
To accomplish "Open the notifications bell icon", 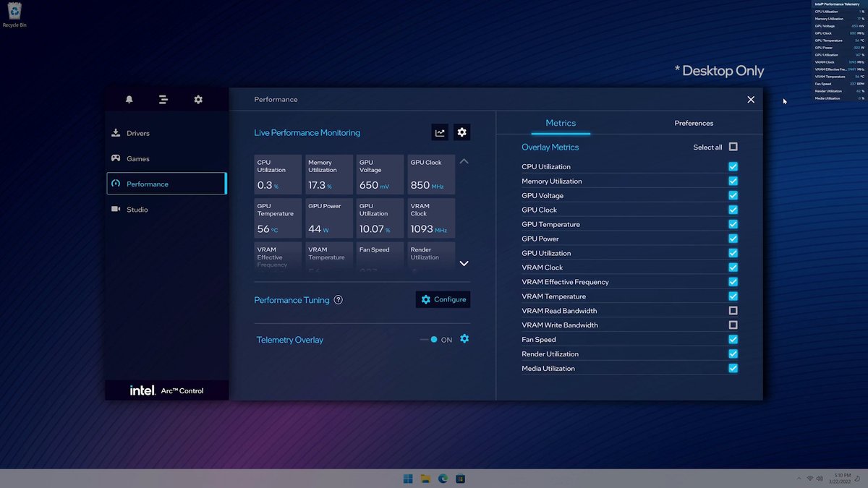I will click(x=129, y=99).
